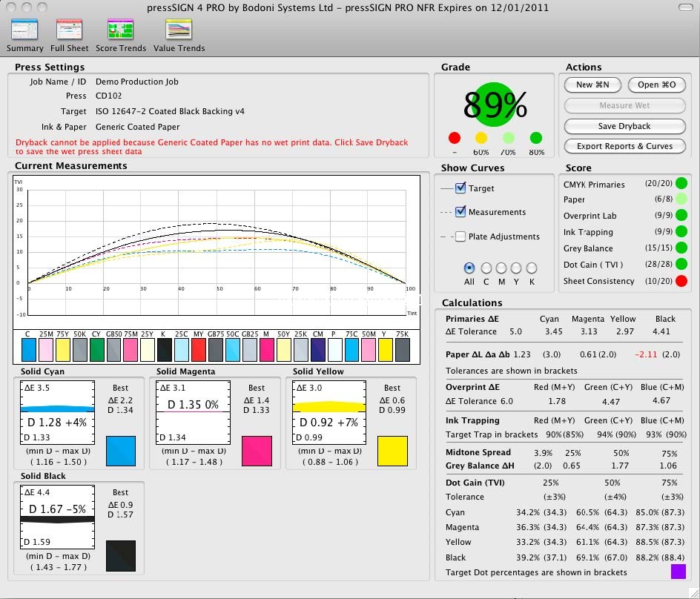Viewport: 700px width, 599px height.
Task: Uncheck the Target curve checkbox
Action: click(x=460, y=188)
